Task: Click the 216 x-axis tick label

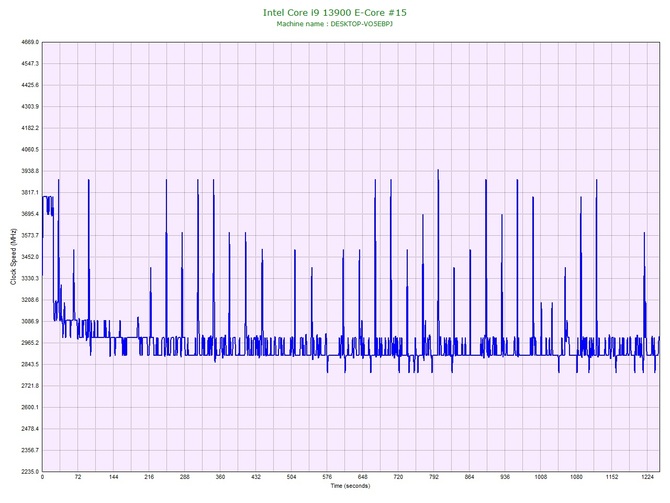Action: click(x=149, y=477)
